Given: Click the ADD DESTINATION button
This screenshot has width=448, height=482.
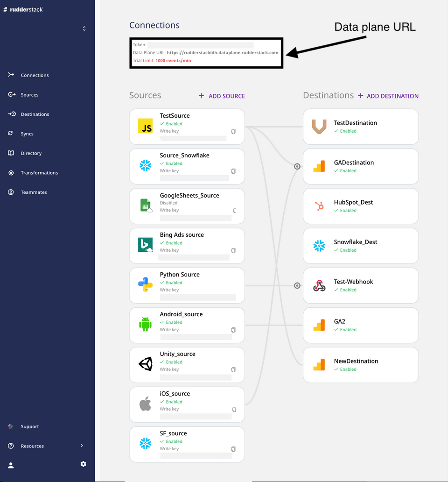Looking at the screenshot, I should [388, 96].
